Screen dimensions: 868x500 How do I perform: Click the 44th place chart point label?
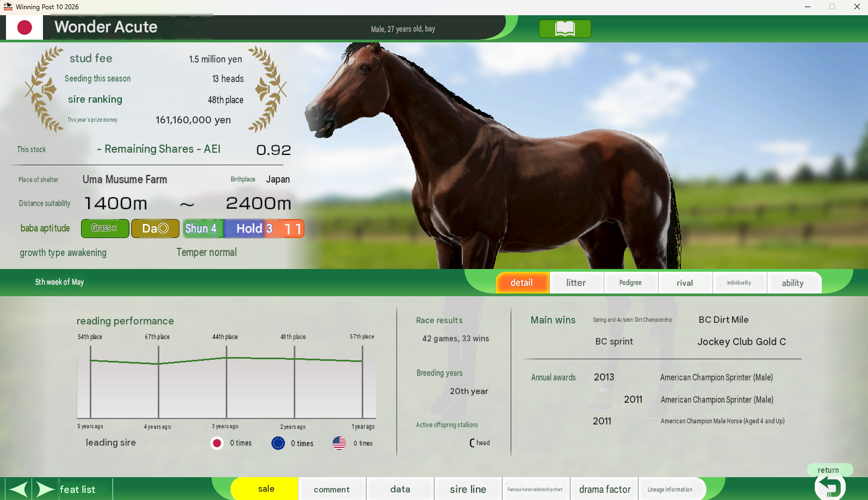tap(225, 337)
